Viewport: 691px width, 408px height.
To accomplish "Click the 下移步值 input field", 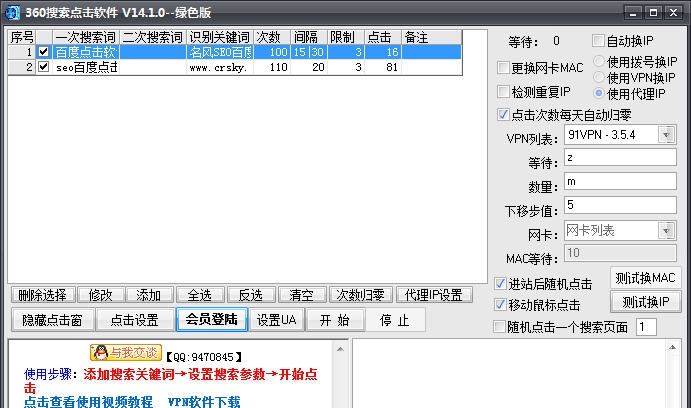I will tap(620, 205).
